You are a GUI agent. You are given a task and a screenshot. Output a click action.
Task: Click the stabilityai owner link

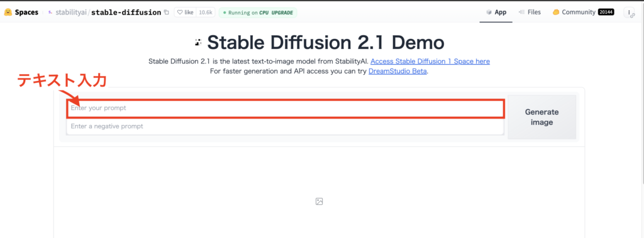[x=72, y=13]
